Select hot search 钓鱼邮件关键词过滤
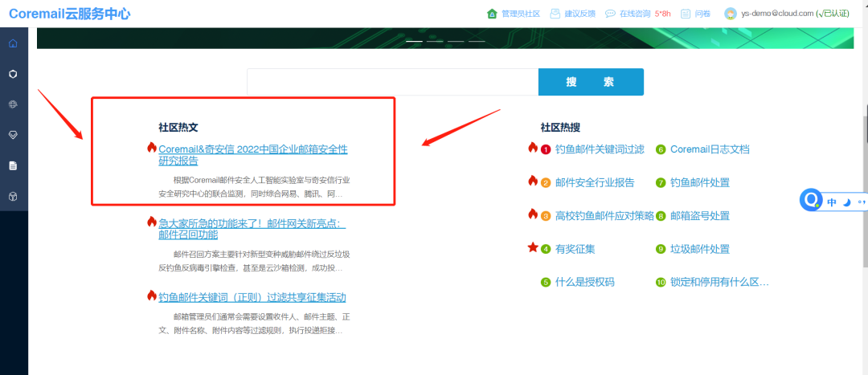 pyautogui.click(x=600, y=149)
